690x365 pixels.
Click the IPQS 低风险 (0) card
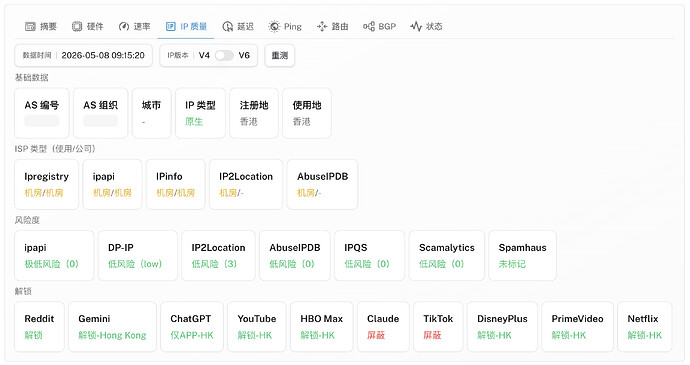coord(370,256)
